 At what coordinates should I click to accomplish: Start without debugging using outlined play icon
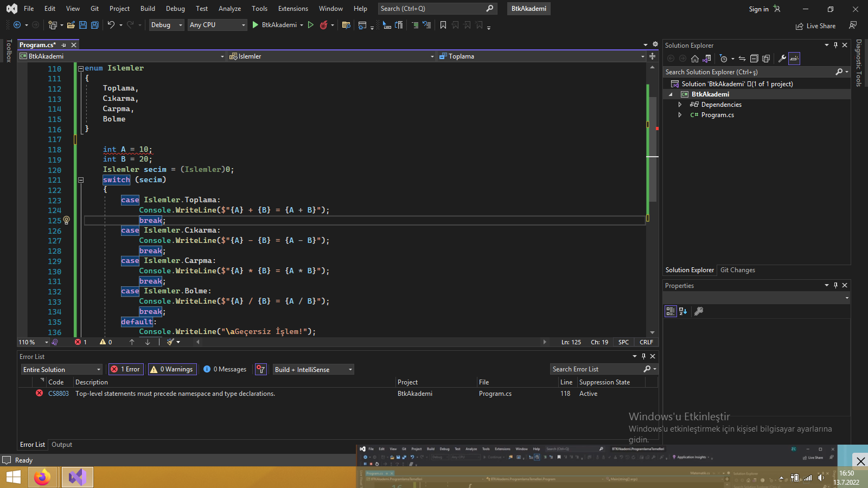point(310,25)
